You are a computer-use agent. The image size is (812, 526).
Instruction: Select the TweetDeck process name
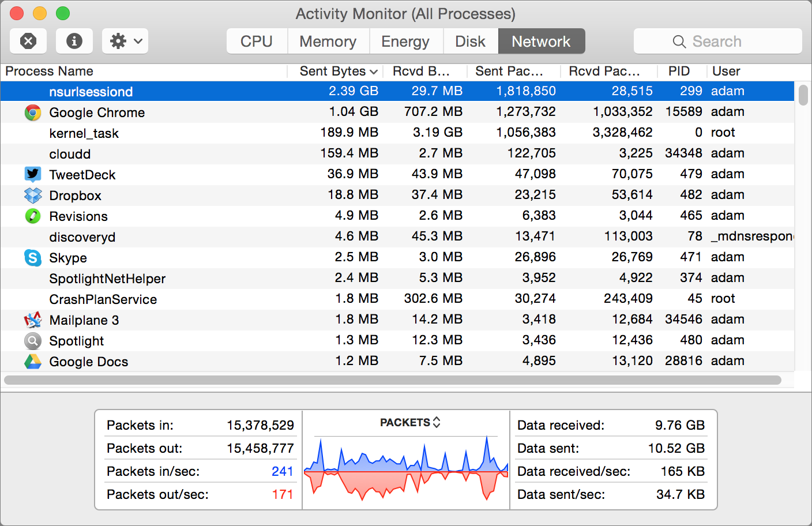[82, 175]
